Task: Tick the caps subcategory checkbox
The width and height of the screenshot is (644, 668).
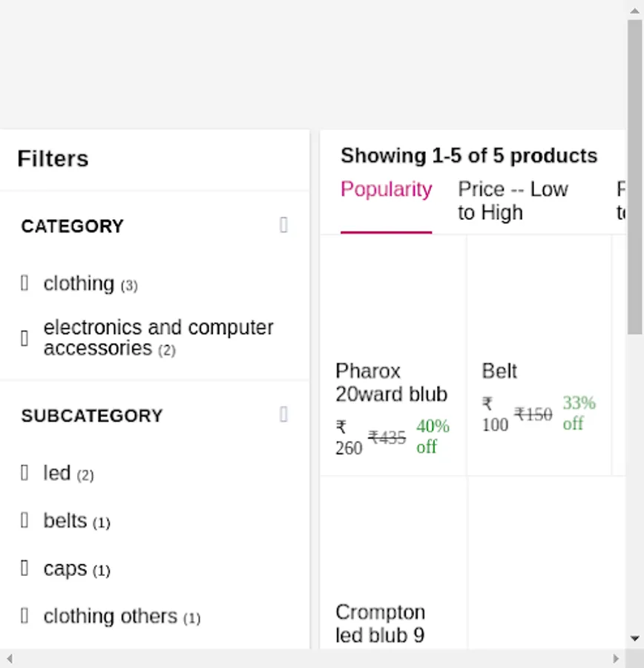Action: pyautogui.click(x=24, y=568)
